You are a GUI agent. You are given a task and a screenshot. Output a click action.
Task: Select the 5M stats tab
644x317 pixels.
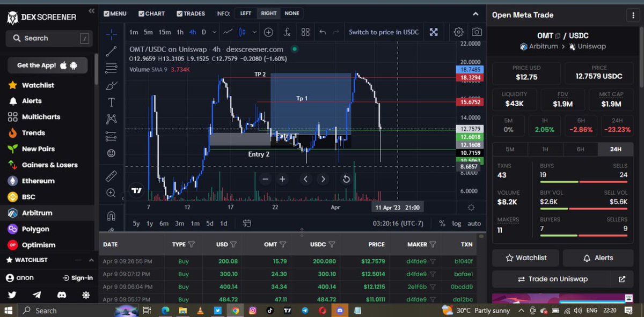pyautogui.click(x=510, y=149)
